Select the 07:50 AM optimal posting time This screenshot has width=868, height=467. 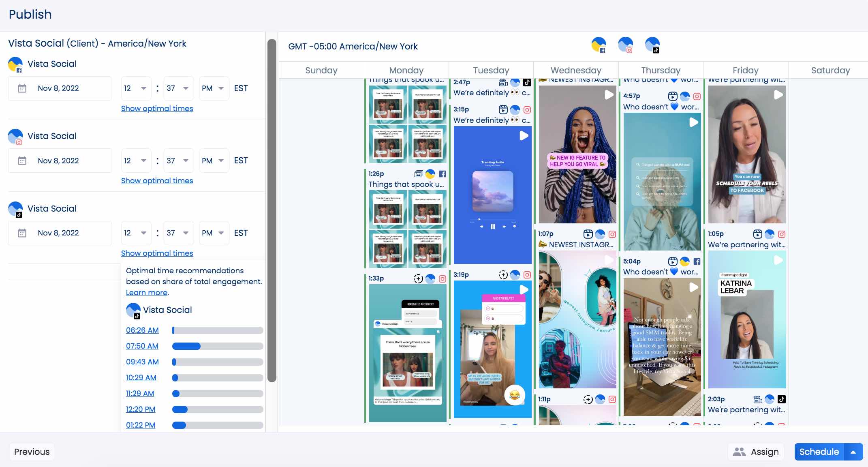point(142,346)
